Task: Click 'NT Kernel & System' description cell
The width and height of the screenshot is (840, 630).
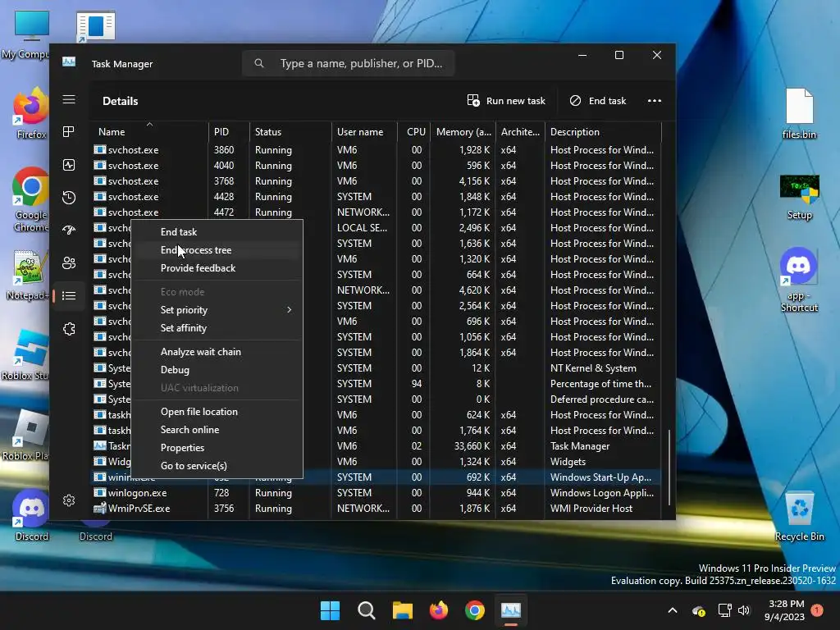Action: coord(593,368)
